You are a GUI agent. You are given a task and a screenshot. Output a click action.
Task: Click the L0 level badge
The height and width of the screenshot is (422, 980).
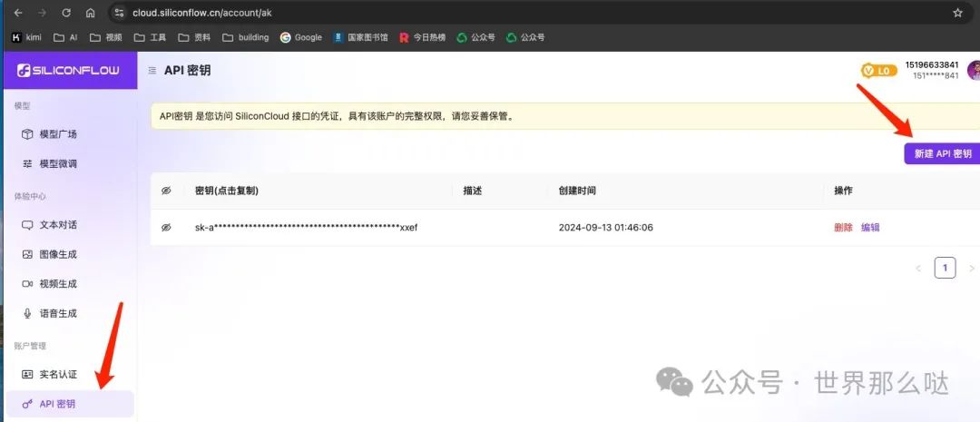point(878,71)
